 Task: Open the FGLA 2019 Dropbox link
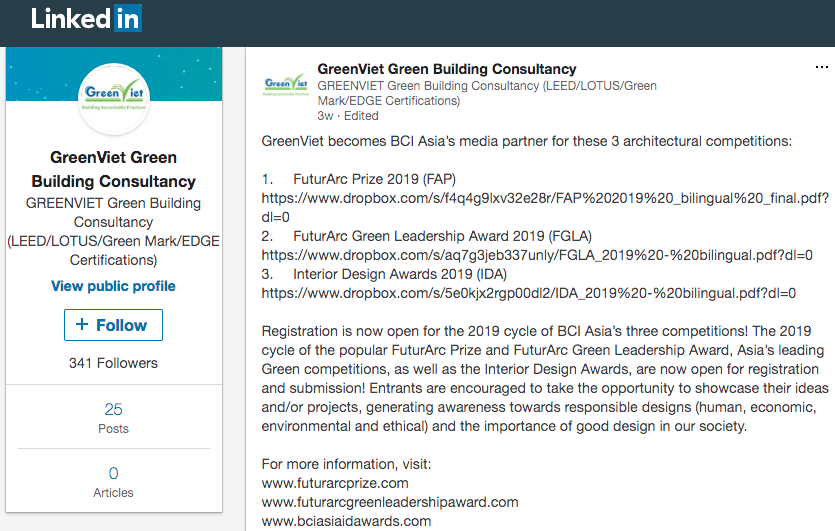tap(537, 255)
